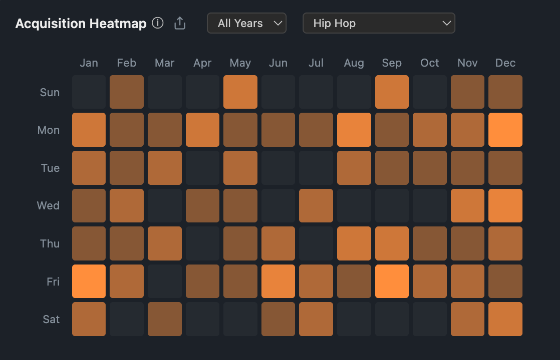560x360 pixels.
Task: Click the Acquisition Heatmap title
Action: 81,24
